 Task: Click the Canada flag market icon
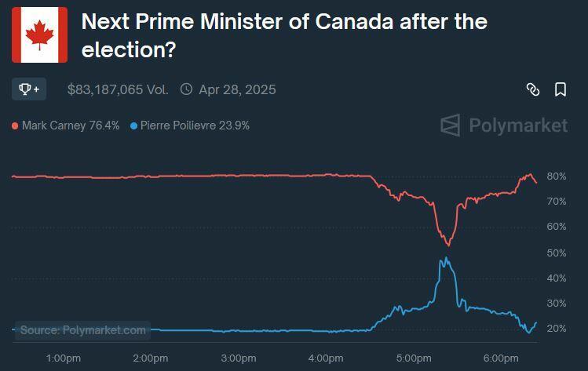click(39, 35)
